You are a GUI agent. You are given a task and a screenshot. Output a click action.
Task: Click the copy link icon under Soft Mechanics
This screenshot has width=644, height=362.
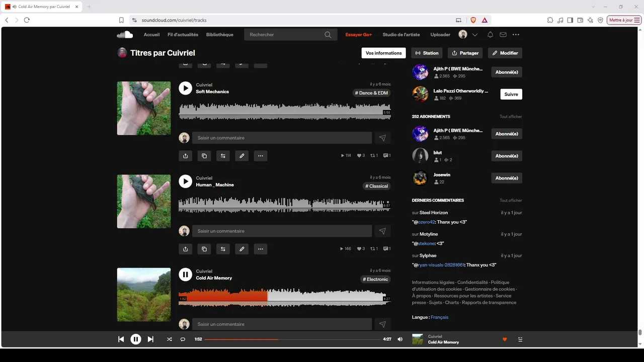(x=204, y=156)
